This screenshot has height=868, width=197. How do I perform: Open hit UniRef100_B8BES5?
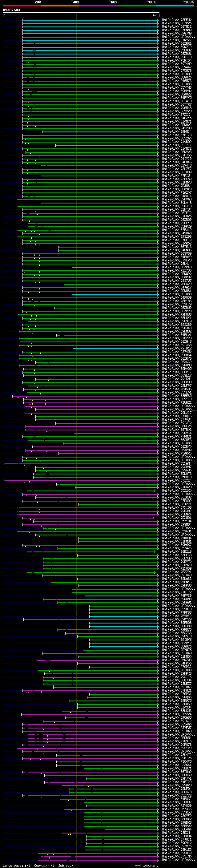click(x=177, y=396)
